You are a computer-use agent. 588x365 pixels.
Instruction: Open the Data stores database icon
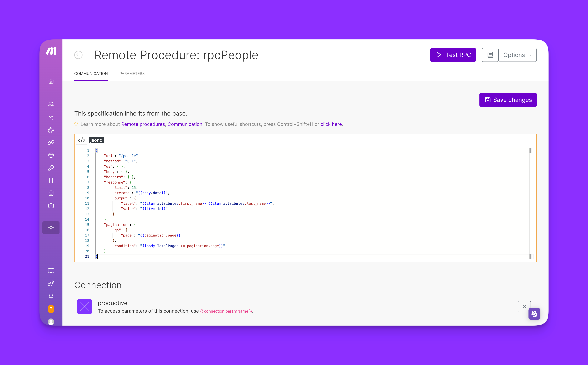click(51, 193)
